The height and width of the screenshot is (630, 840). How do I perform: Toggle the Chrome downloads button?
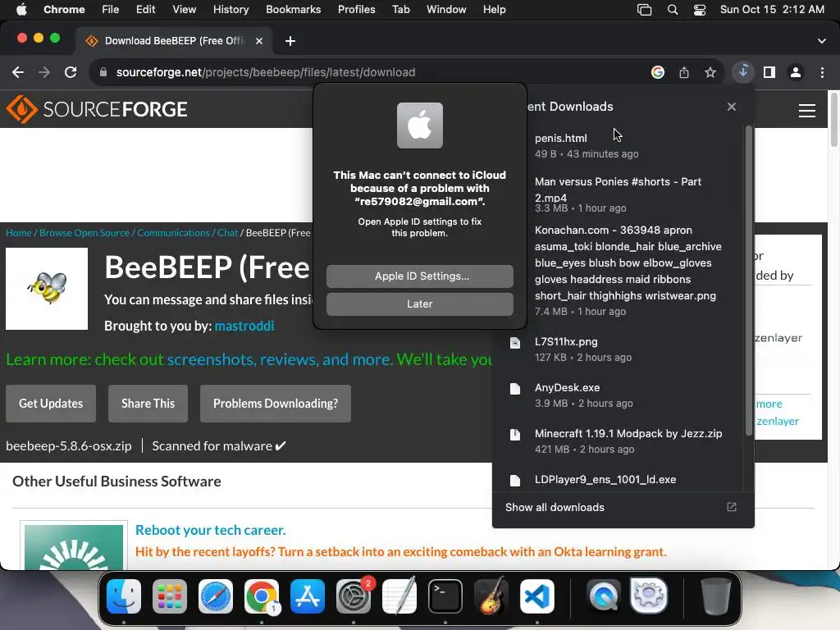[x=743, y=72]
